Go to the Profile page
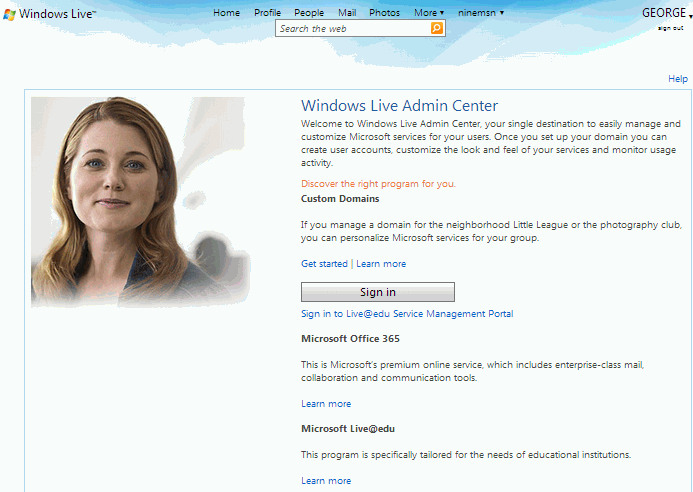693x492 pixels. 267,13
